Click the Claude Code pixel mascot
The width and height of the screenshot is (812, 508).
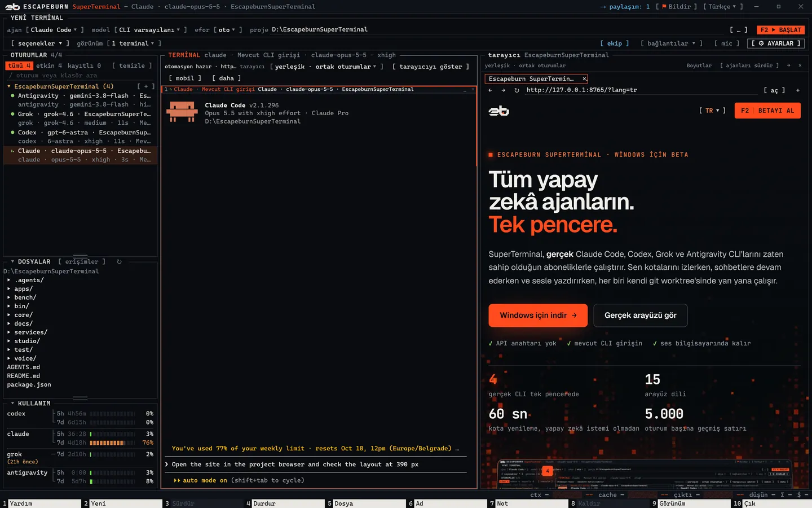[x=182, y=112]
